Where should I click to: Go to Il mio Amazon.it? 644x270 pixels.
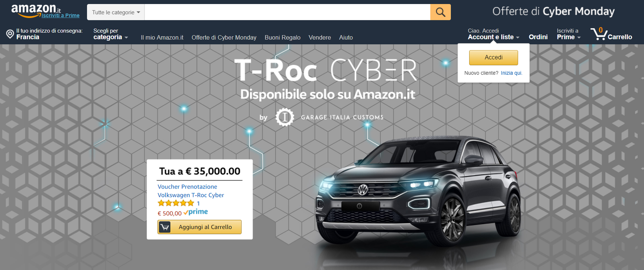162,37
